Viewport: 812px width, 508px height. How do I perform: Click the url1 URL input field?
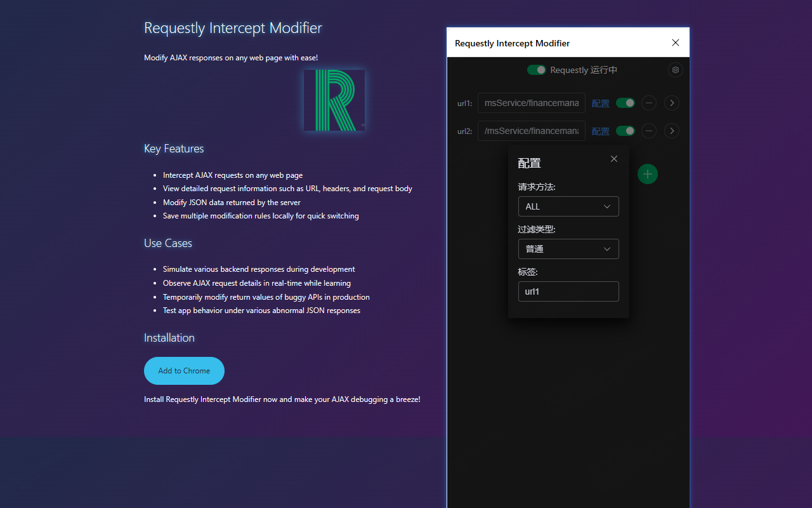coord(532,103)
